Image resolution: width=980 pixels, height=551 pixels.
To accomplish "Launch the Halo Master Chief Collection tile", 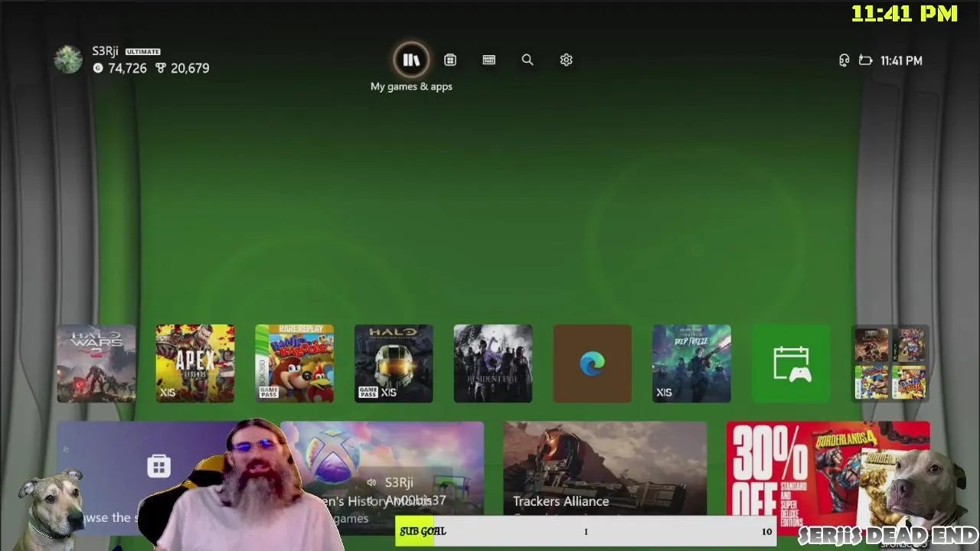I will click(x=394, y=364).
